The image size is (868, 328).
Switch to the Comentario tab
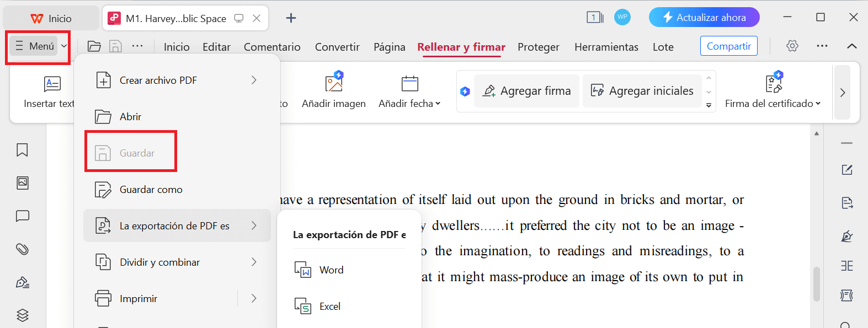pos(272,47)
